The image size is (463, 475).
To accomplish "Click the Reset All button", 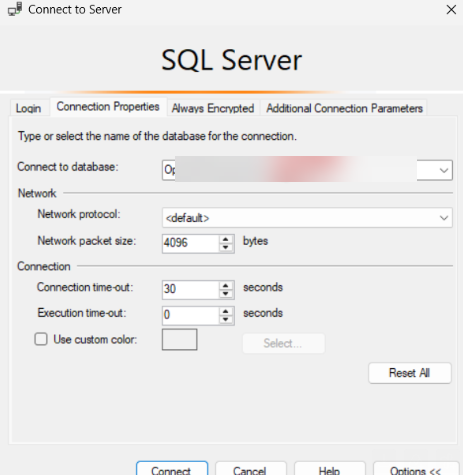I will tap(410, 373).
